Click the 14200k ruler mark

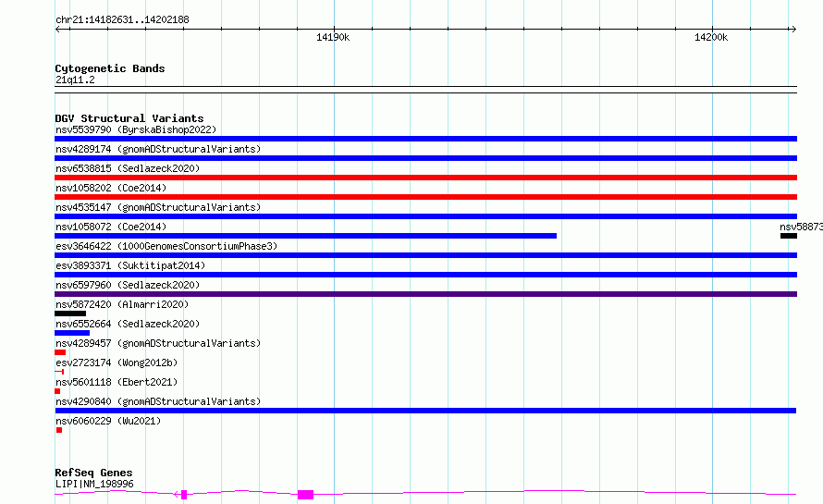click(x=711, y=37)
